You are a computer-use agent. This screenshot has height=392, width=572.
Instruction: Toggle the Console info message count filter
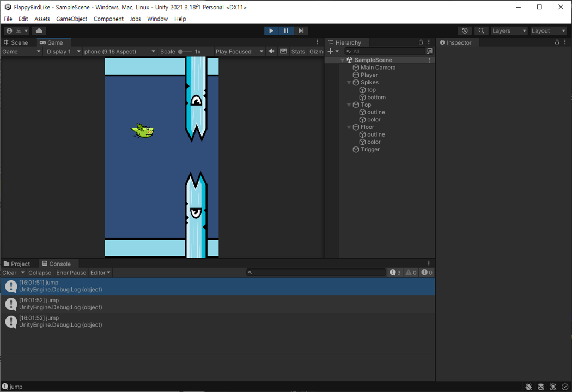[x=395, y=272]
